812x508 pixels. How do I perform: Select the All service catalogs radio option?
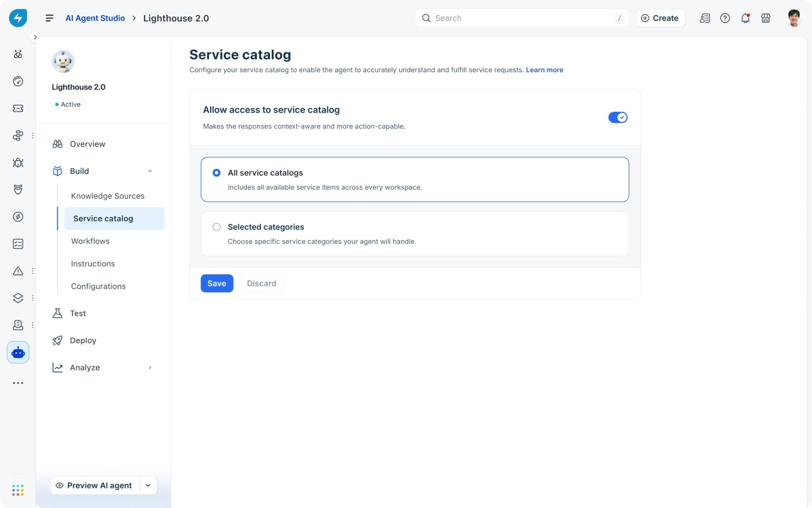coord(216,173)
